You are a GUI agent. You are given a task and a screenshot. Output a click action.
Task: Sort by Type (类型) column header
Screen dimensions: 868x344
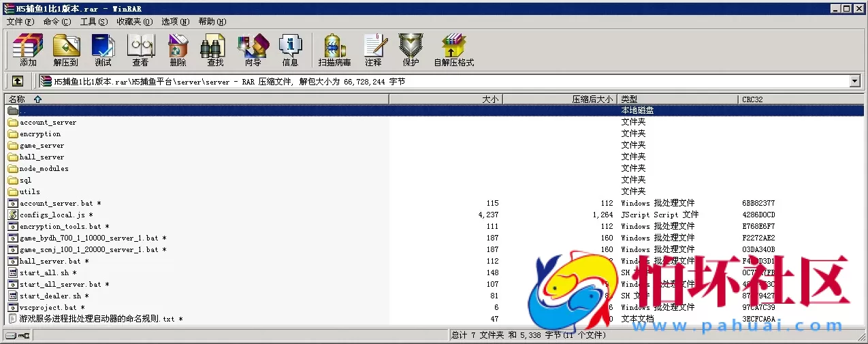[678, 99]
